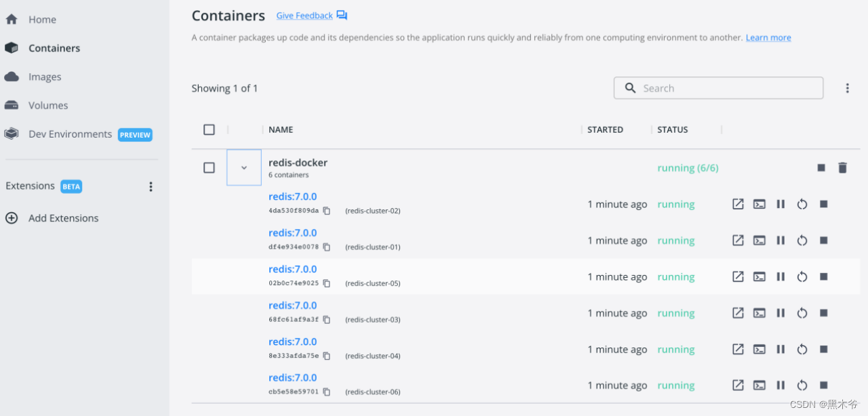Select the redis-docker group checkbox
868x416 pixels.
[x=209, y=167]
